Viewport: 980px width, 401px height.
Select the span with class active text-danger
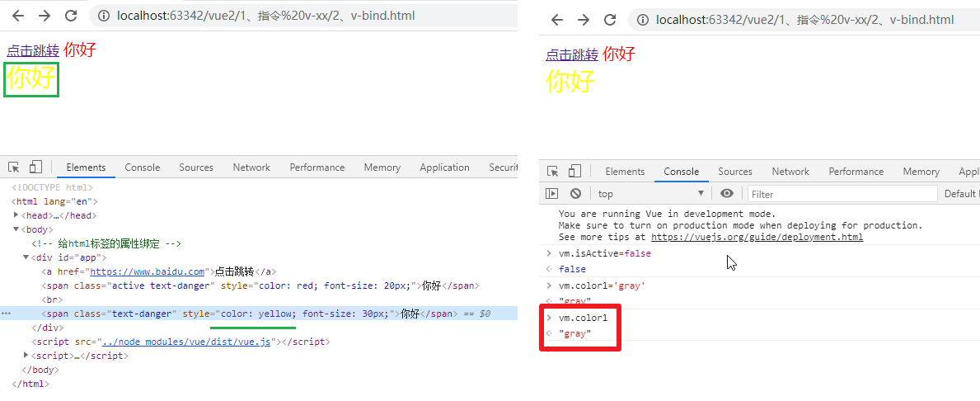(260, 285)
